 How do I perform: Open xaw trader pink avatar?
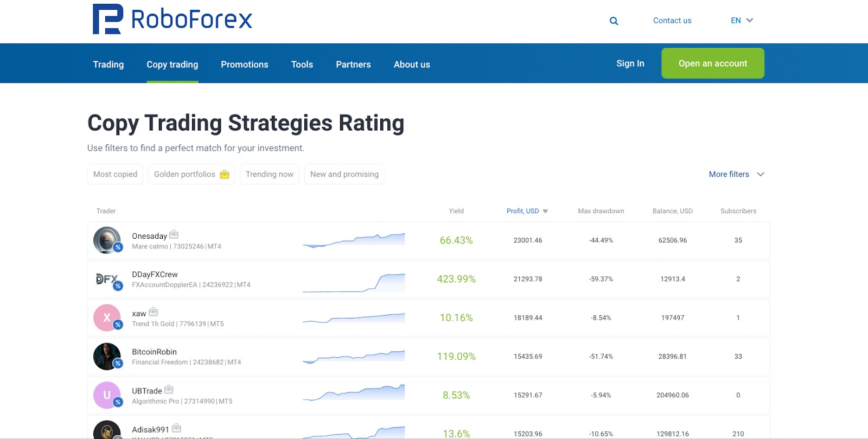click(x=107, y=318)
